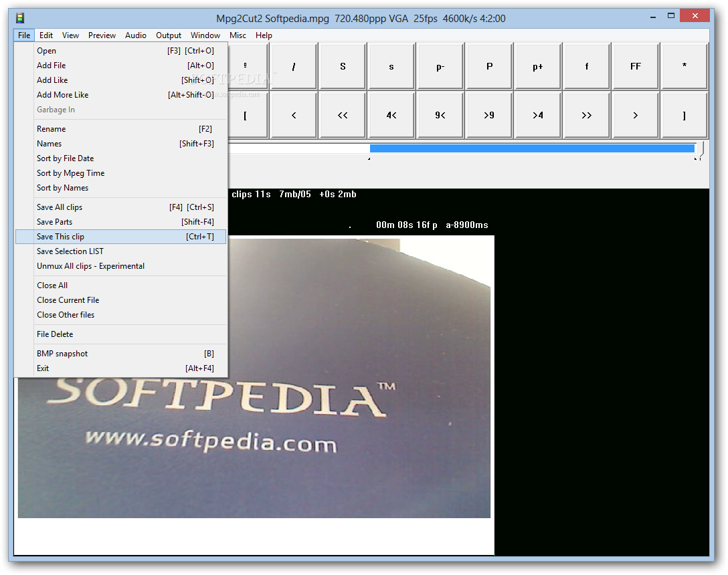This screenshot has height=575, width=728.
Task: Choose Add Like menu entry
Action: (120, 80)
